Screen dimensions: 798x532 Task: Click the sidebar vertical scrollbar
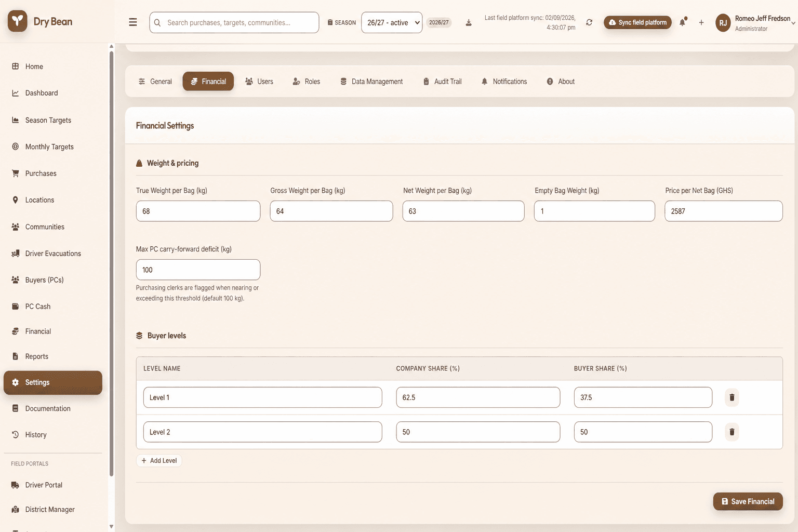click(111, 263)
